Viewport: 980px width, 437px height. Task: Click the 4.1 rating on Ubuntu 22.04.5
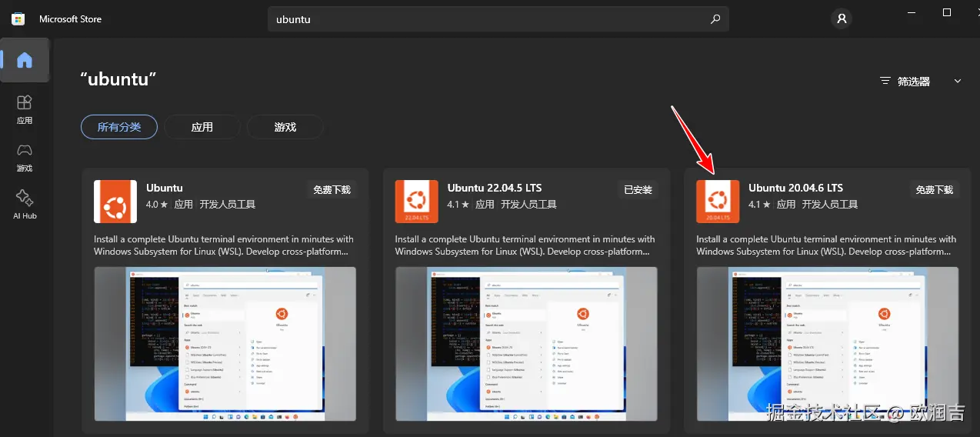(458, 205)
